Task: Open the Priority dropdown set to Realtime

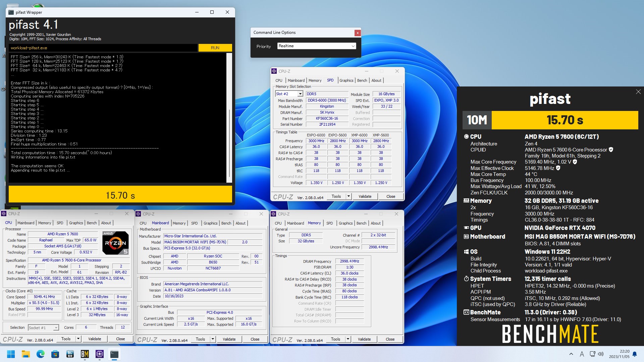Action: [317, 46]
